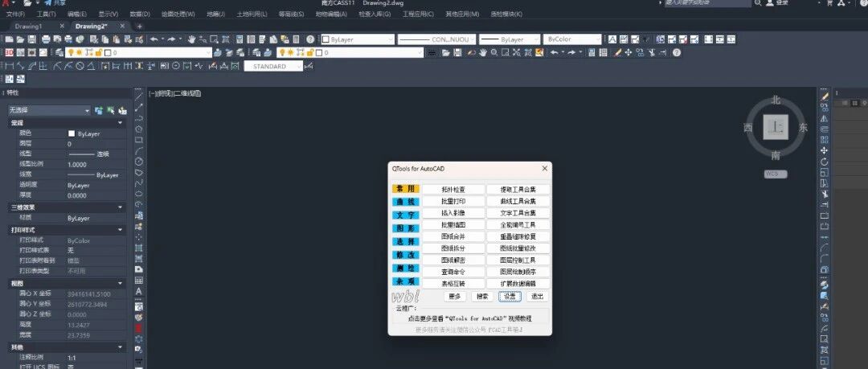Collapse the 三维效果 section in properties
The image size is (868, 369).
point(121,207)
